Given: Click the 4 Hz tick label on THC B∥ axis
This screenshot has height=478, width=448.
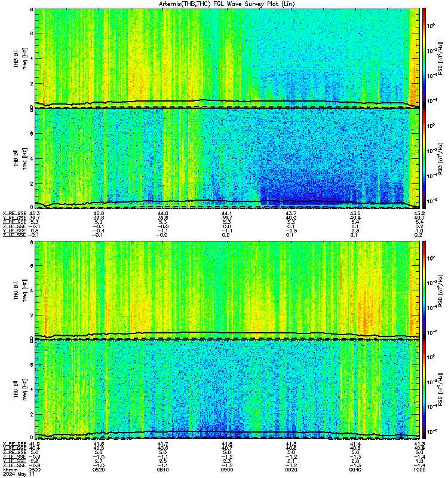Looking at the screenshot, I should tap(32, 390).
